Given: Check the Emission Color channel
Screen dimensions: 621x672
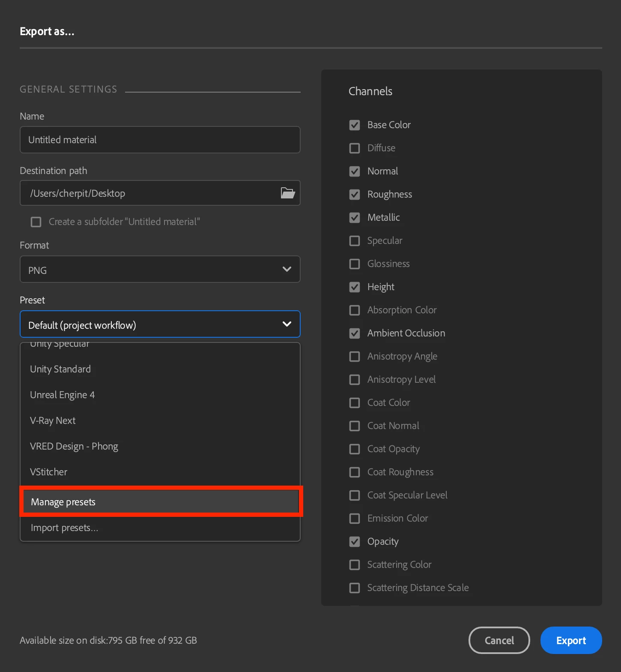Looking at the screenshot, I should pyautogui.click(x=355, y=519).
